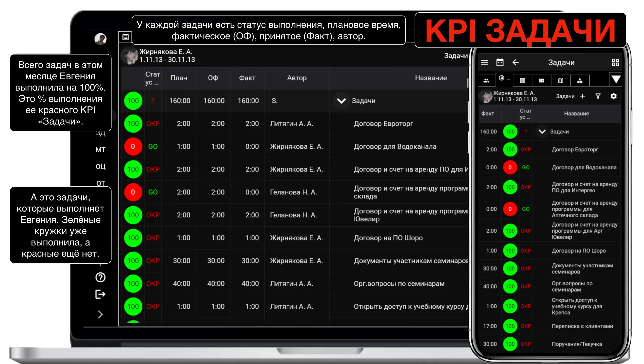Screen dimensions: 644x364
Task: Open the calendar icon in phone header
Action: 500,62
